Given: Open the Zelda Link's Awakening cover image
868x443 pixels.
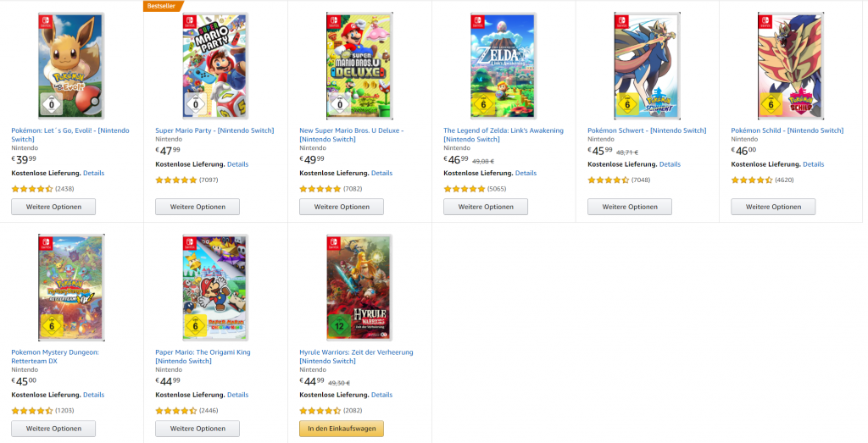Looking at the screenshot, I should pos(504,66).
